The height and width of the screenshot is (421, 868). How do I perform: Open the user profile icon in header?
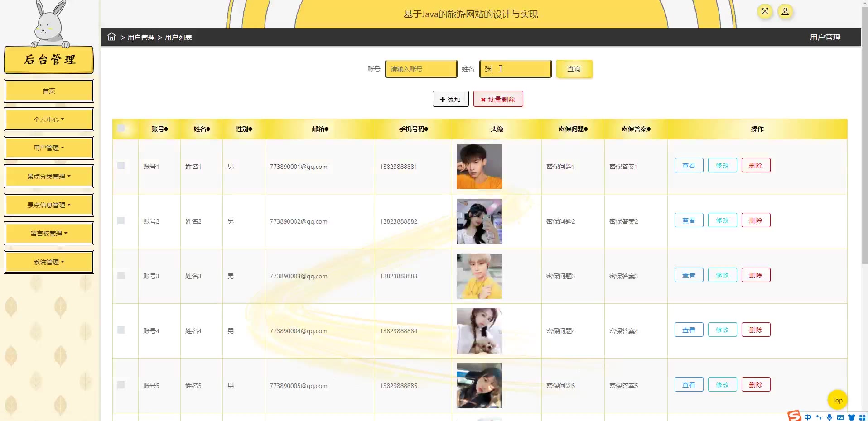[x=785, y=12]
